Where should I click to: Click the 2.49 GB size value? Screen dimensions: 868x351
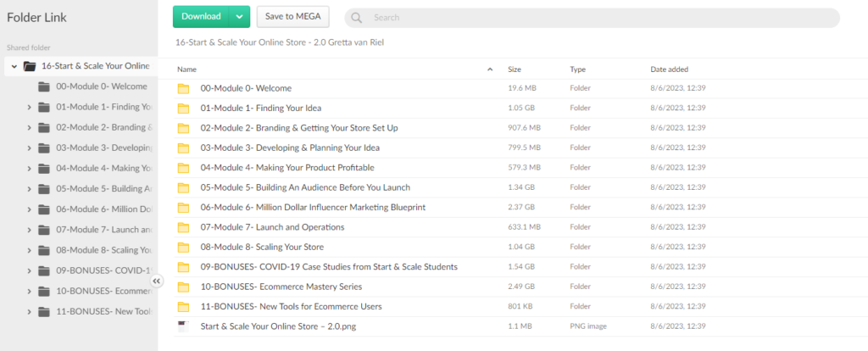click(521, 287)
